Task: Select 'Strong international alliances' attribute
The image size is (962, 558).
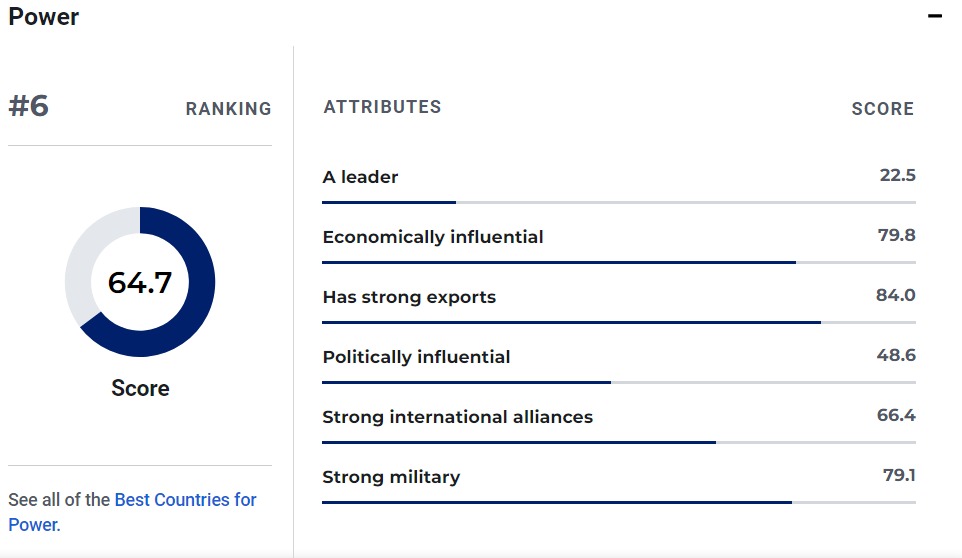Action: (457, 417)
